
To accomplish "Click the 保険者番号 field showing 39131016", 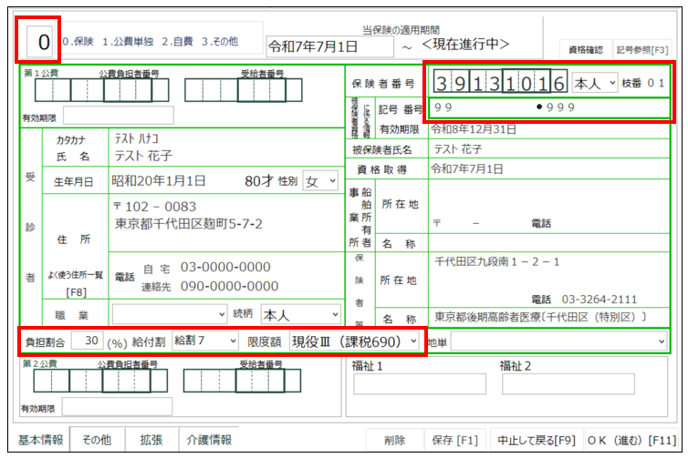I will pyautogui.click(x=500, y=83).
